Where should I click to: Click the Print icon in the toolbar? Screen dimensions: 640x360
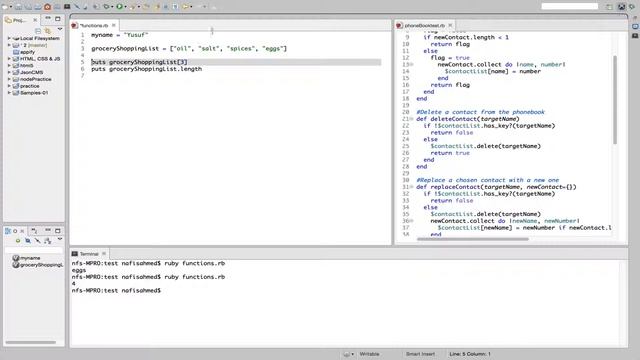tap(38, 7)
